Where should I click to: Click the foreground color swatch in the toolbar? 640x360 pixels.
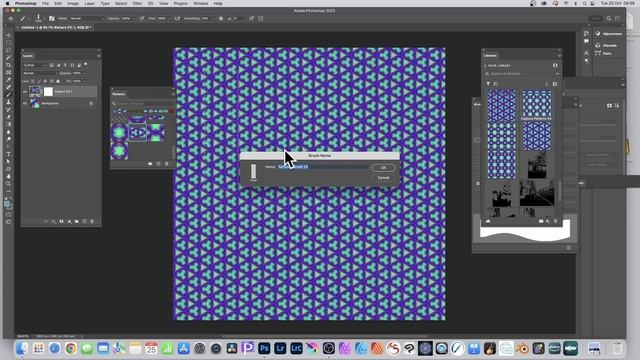(7, 204)
